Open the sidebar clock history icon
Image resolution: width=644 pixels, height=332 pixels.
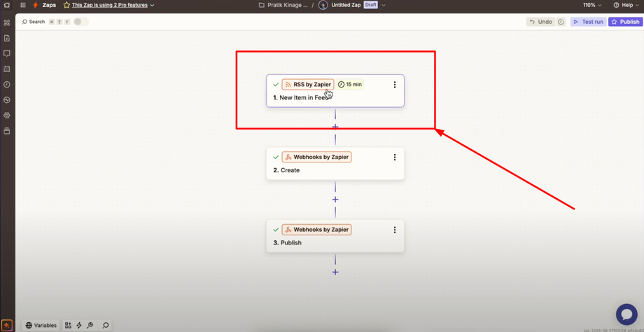[6, 85]
